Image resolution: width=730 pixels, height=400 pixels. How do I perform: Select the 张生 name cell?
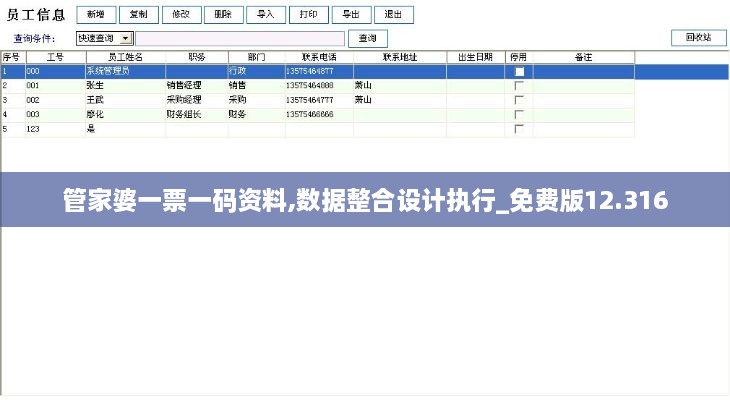pyautogui.click(x=126, y=86)
